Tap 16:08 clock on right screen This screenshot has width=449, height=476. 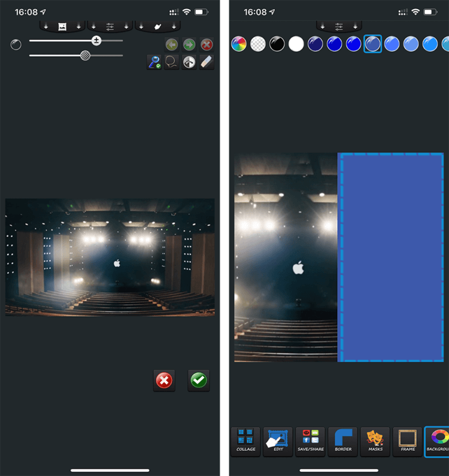255,12
